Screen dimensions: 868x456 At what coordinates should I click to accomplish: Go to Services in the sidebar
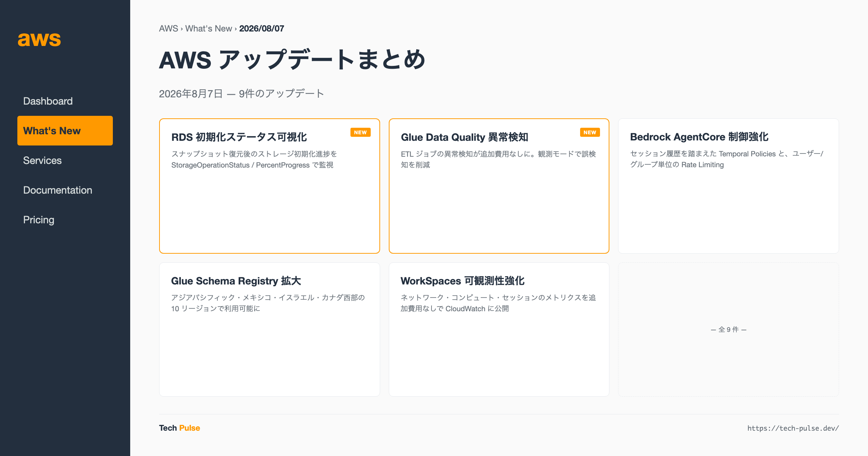click(65, 160)
